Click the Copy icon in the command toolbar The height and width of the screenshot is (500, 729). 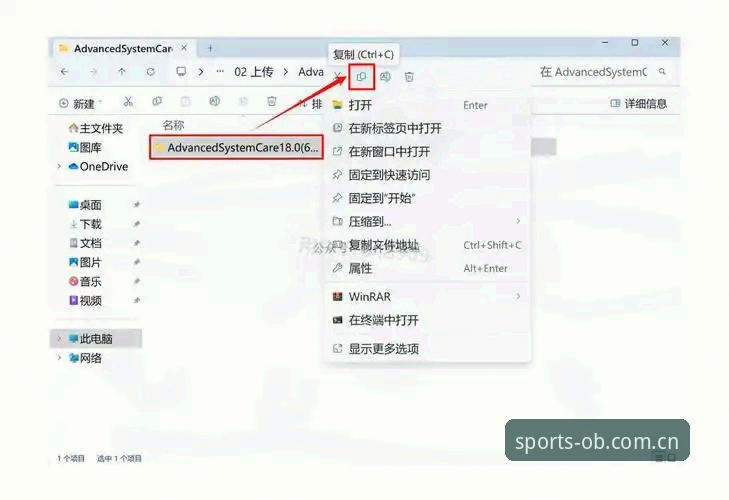(x=157, y=101)
